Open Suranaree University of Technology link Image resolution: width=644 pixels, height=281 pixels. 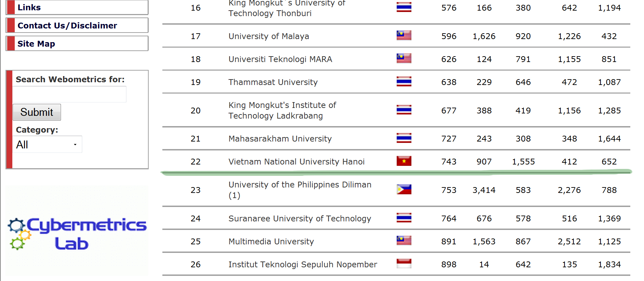click(300, 218)
